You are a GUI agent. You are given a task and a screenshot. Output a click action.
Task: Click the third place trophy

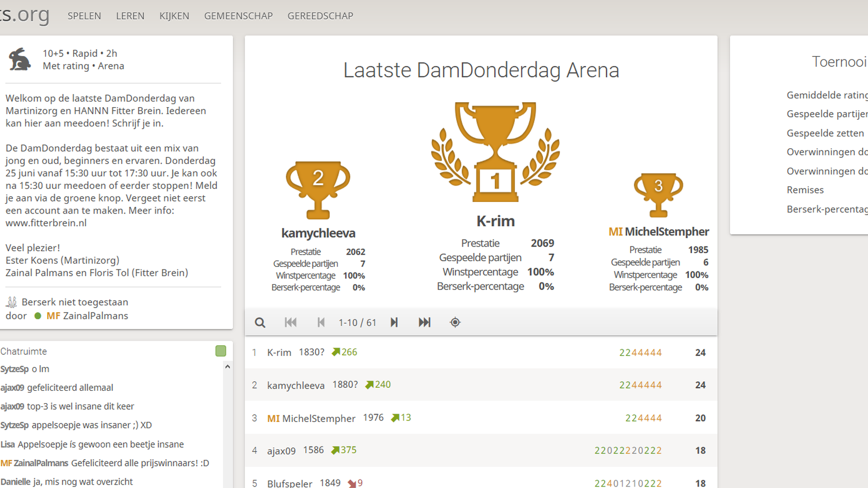pos(658,195)
